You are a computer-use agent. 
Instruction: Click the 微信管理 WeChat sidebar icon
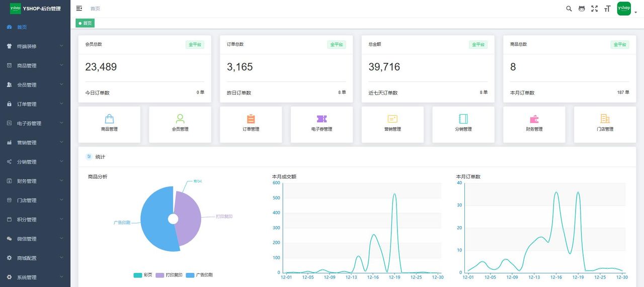coord(9,239)
